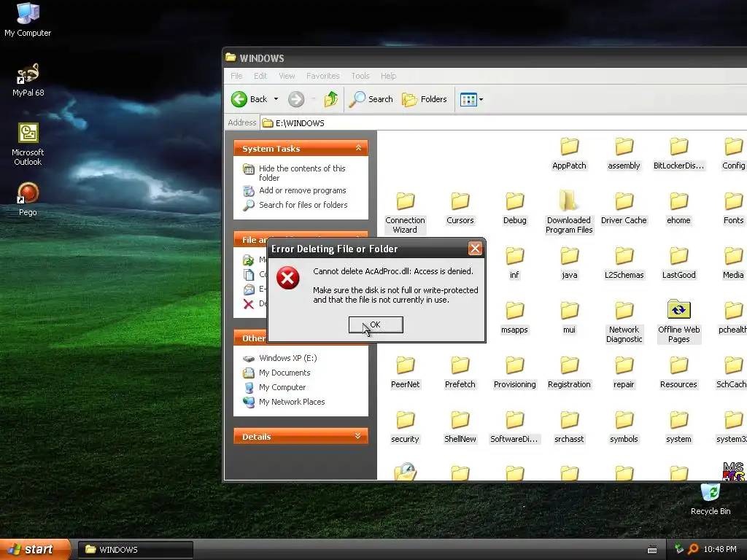Open the Help menu
This screenshot has height=560, width=747.
(x=388, y=76)
